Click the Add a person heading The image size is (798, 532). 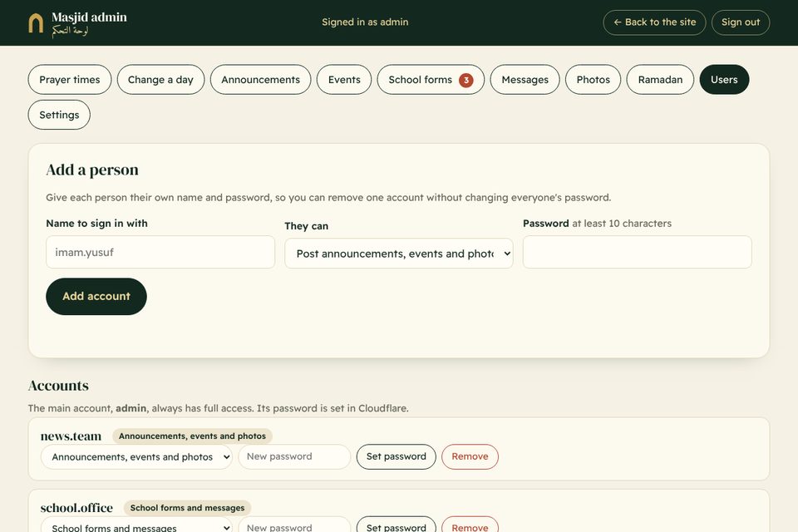point(92,170)
